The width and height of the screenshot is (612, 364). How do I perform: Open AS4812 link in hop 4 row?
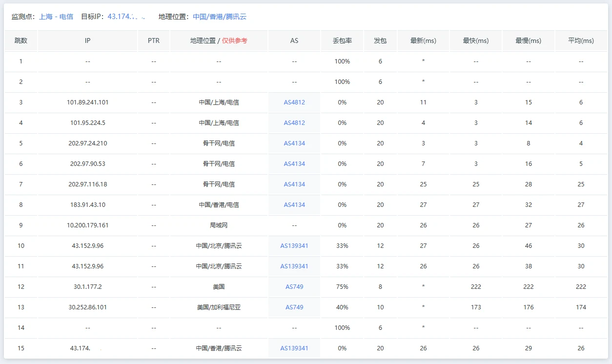click(x=294, y=123)
